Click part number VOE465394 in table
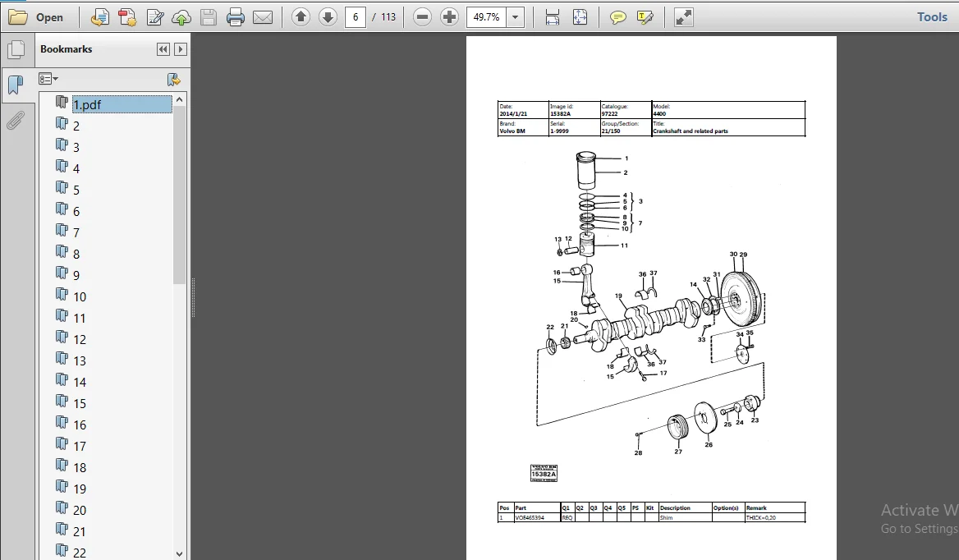The image size is (959, 560). (x=530, y=518)
